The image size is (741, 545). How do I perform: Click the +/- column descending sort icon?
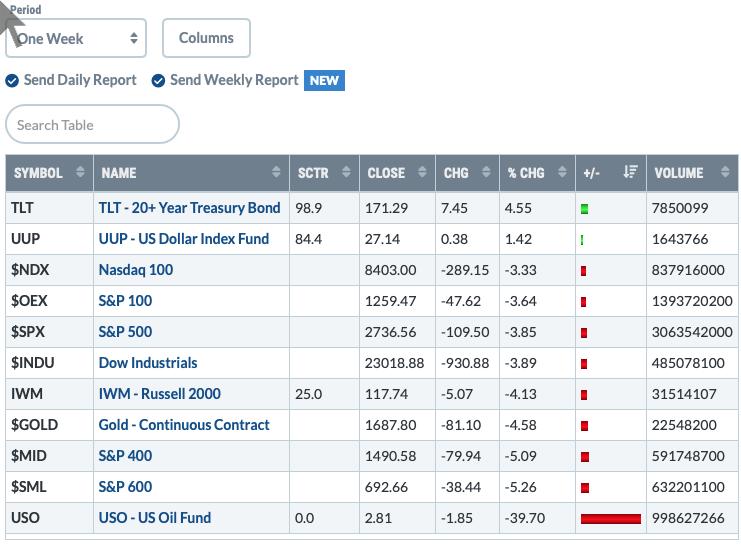coord(630,172)
